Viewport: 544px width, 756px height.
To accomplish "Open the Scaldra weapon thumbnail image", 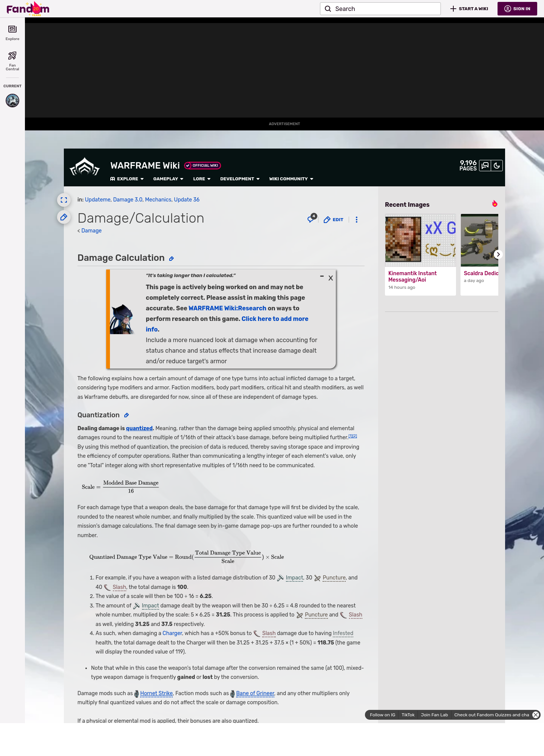I will point(479,240).
